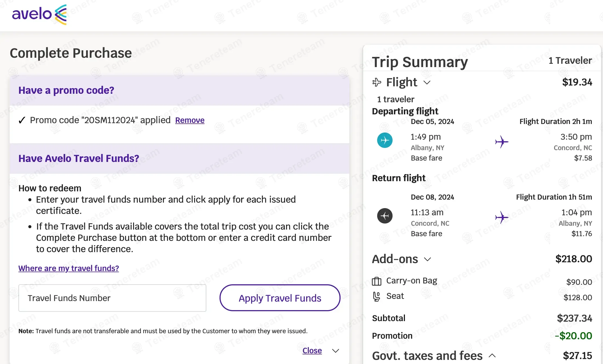Click the Seat icon in Add-ons
The image size is (603, 364).
(x=377, y=297)
